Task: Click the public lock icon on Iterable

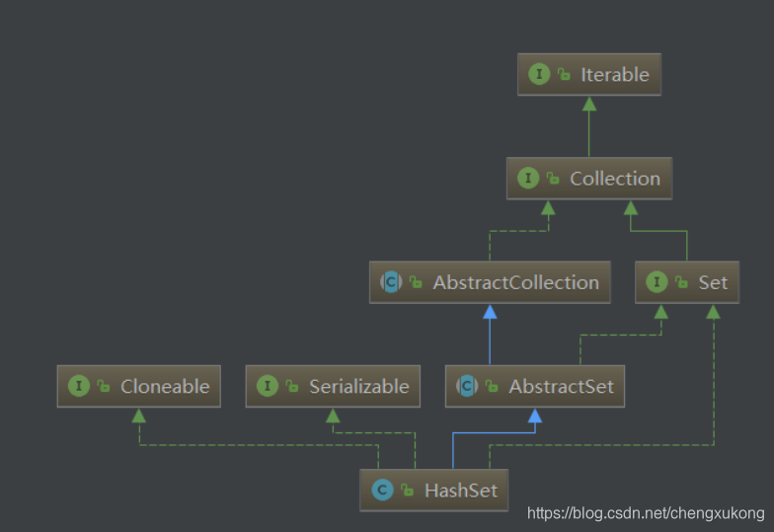Action: pyautogui.click(x=564, y=74)
